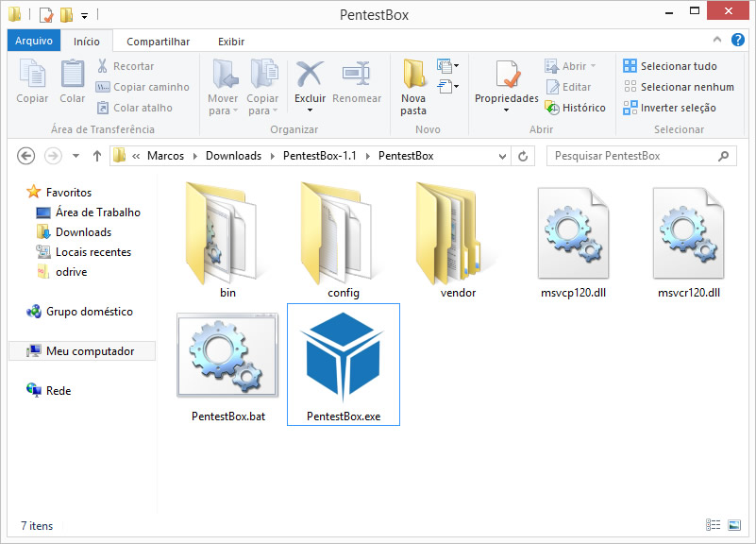756x544 pixels.
Task: Go up one folder level
Action: (x=97, y=156)
